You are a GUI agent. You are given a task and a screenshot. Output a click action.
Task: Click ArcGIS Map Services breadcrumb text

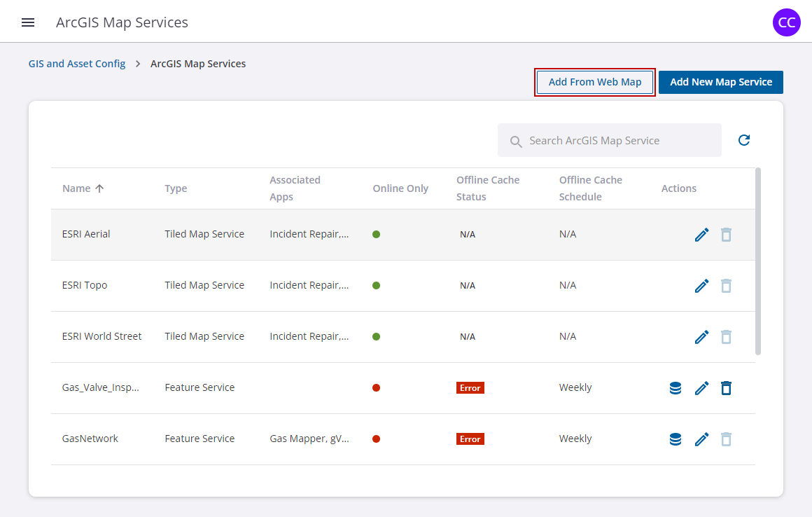198,64
